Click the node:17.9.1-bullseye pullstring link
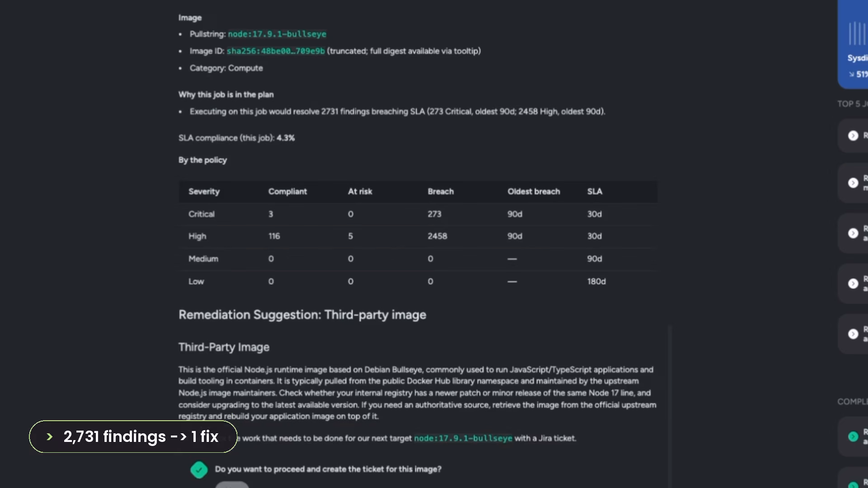868x488 pixels. point(277,34)
